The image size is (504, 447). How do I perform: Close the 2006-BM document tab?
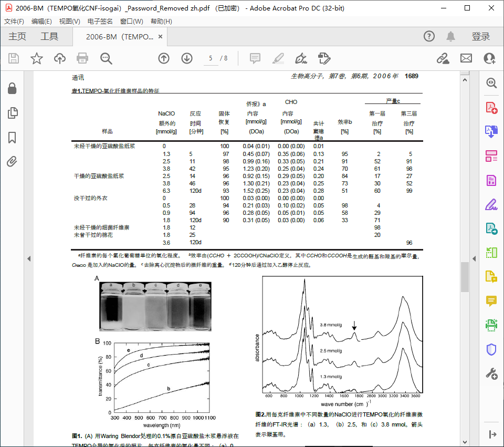pyautogui.click(x=160, y=37)
